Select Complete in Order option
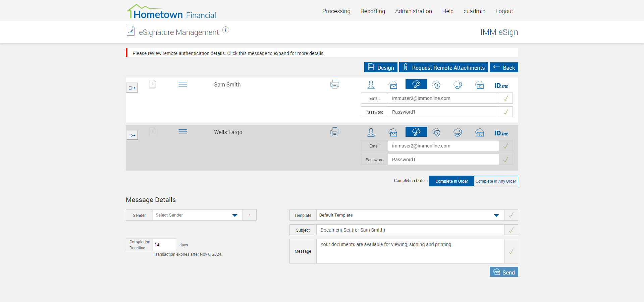The height and width of the screenshot is (302, 644). coord(451,181)
